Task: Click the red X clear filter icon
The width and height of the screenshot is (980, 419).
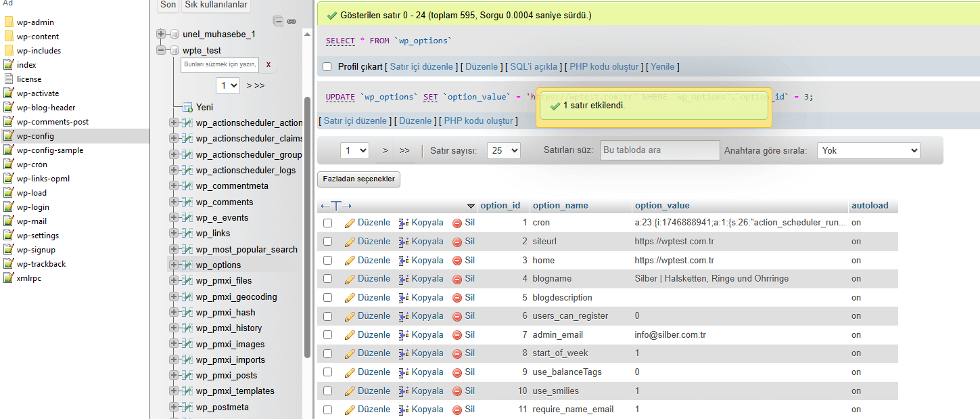Action: [x=269, y=64]
